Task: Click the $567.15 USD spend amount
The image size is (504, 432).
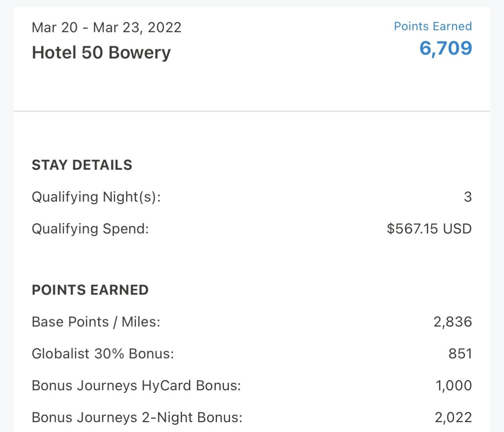Action: point(429,229)
